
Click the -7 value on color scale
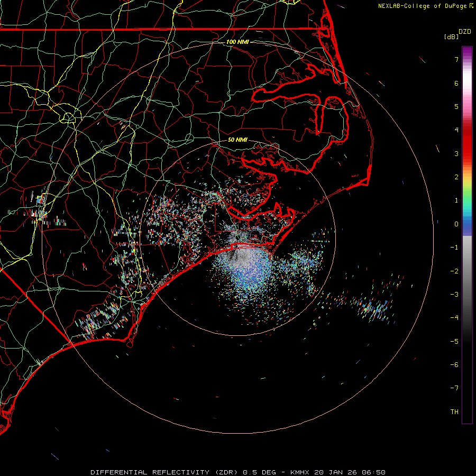[x=454, y=388]
